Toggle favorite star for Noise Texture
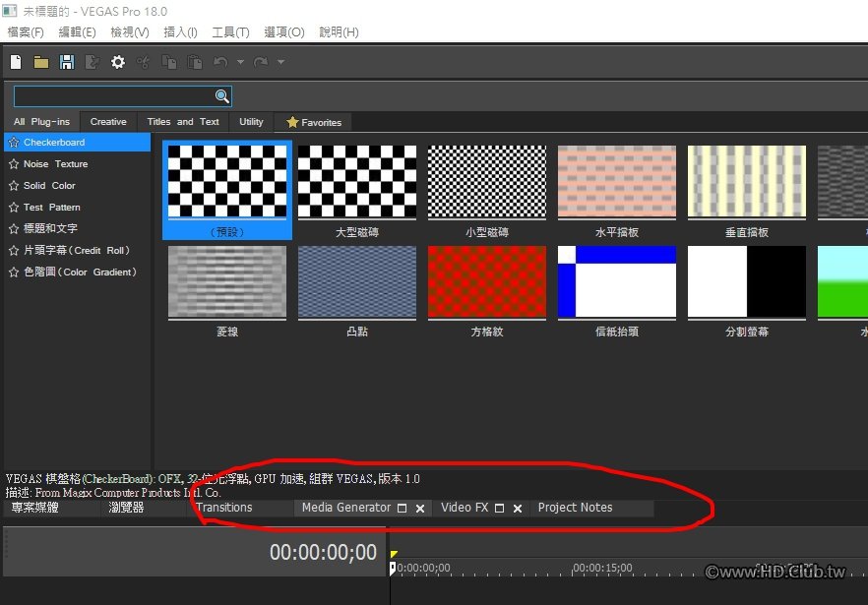Viewport: 868px width, 605px height. point(14,164)
